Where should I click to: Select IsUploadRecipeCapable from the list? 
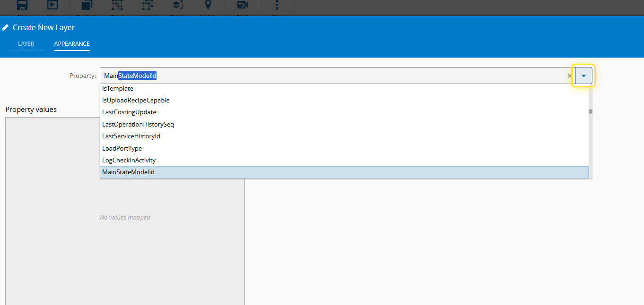pos(344,100)
